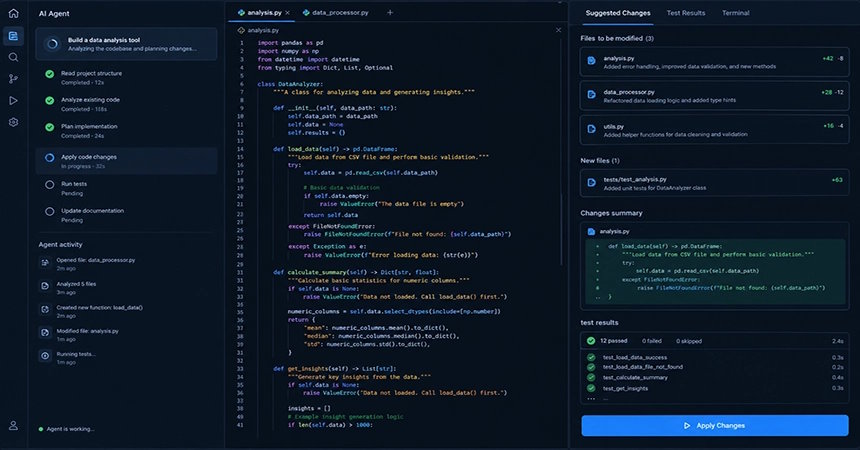Screen dimensions: 860x450
Task: Click spinner icon of Build a data analysis tool
Action: point(52,44)
